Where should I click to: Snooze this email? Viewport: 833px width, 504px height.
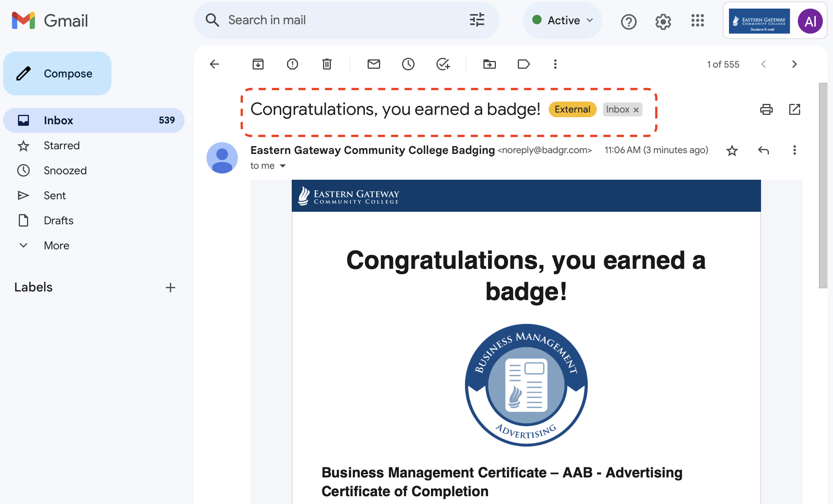[408, 64]
